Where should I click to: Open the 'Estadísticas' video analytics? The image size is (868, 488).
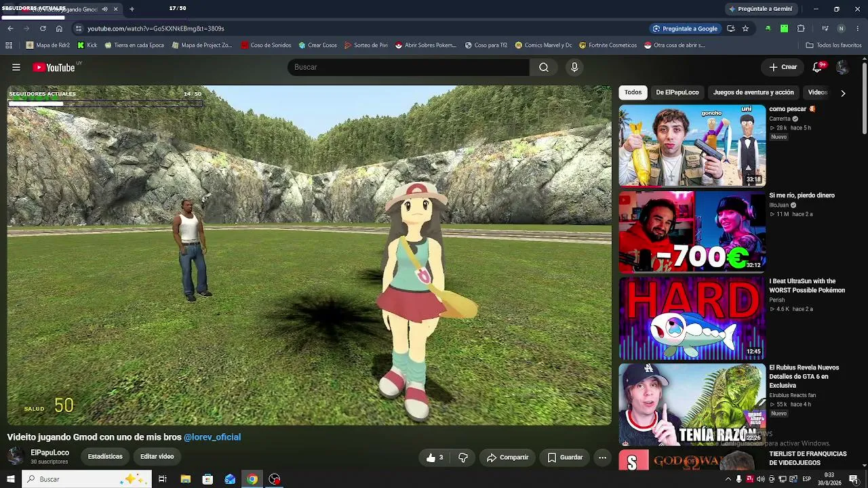click(105, 457)
